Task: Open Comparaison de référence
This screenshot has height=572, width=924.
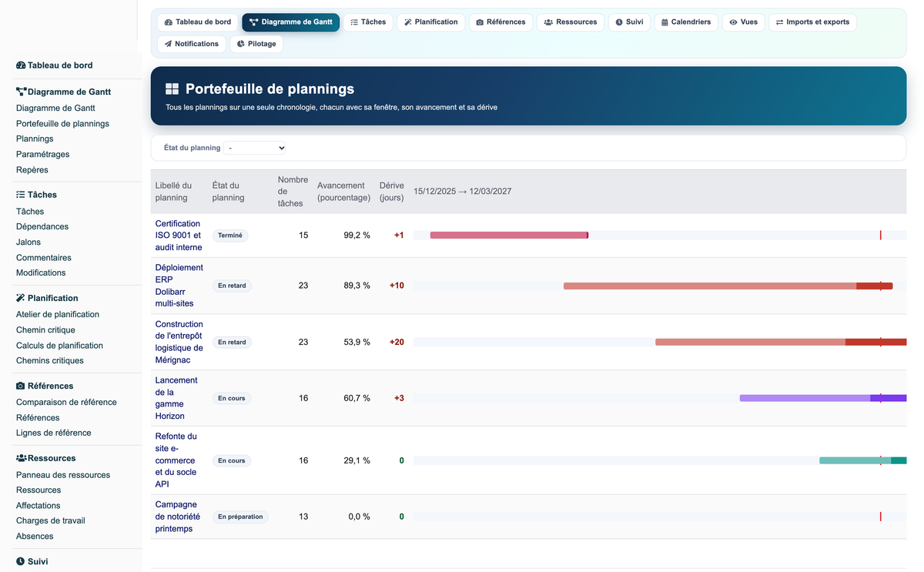Action: click(x=66, y=403)
